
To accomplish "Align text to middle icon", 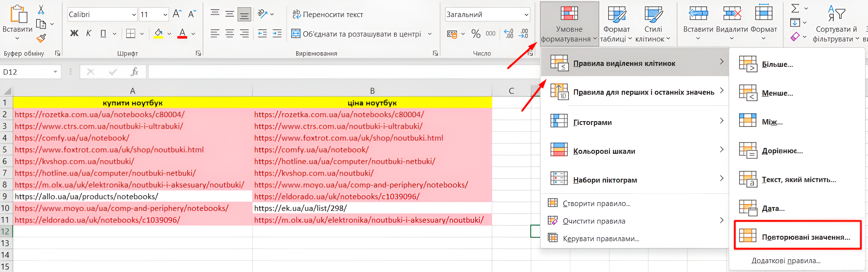I will pyautogui.click(x=230, y=14).
